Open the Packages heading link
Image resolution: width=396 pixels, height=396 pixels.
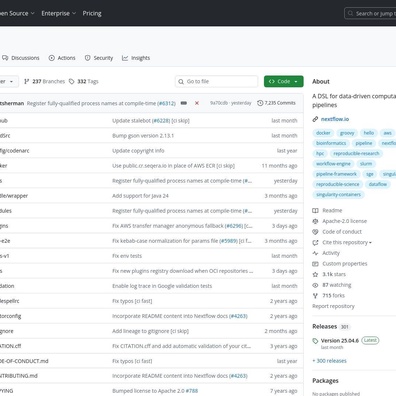click(325, 381)
